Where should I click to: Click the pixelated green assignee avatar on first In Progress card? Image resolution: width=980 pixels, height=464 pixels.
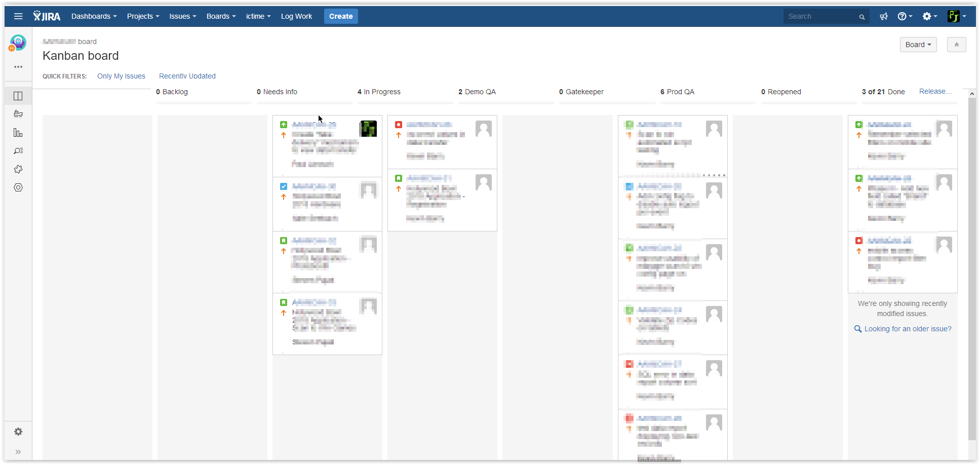pos(368,129)
